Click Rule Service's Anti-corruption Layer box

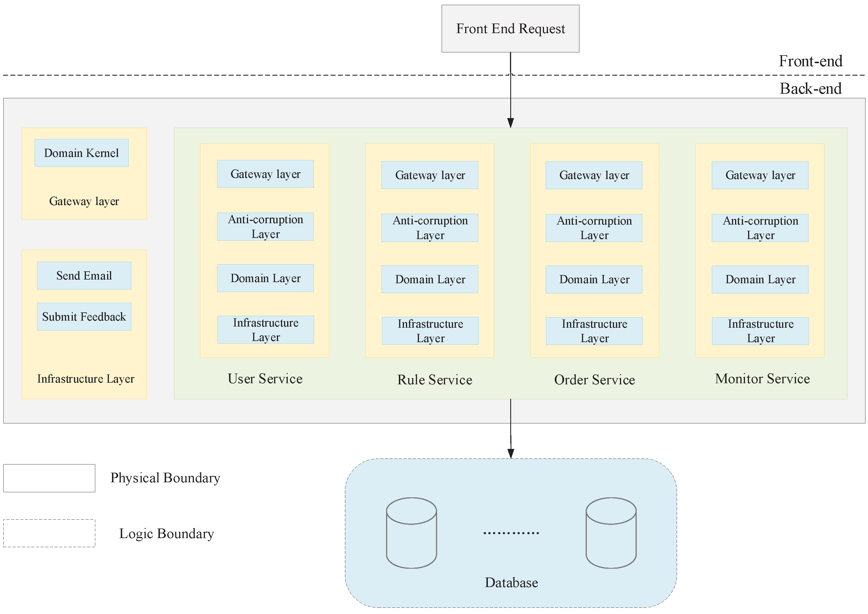point(430,228)
